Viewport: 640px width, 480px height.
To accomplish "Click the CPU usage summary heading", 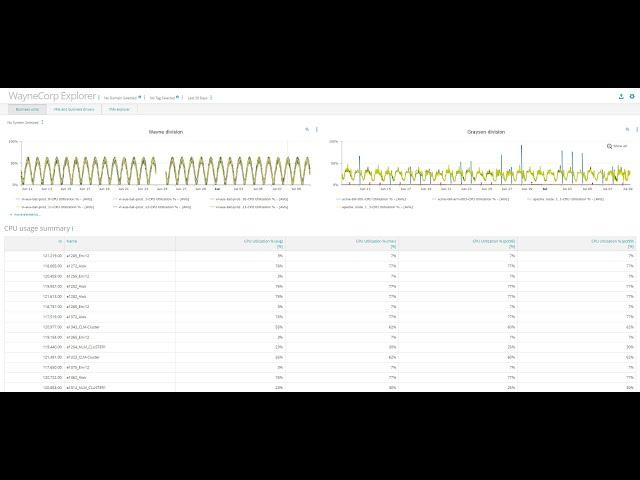I will click(37, 229).
